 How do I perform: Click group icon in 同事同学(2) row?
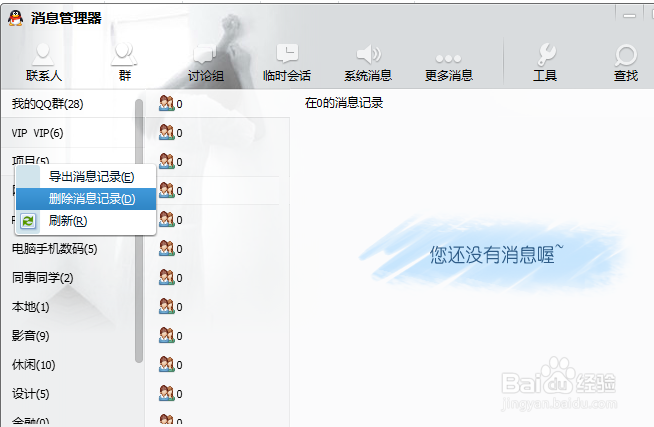(x=166, y=277)
